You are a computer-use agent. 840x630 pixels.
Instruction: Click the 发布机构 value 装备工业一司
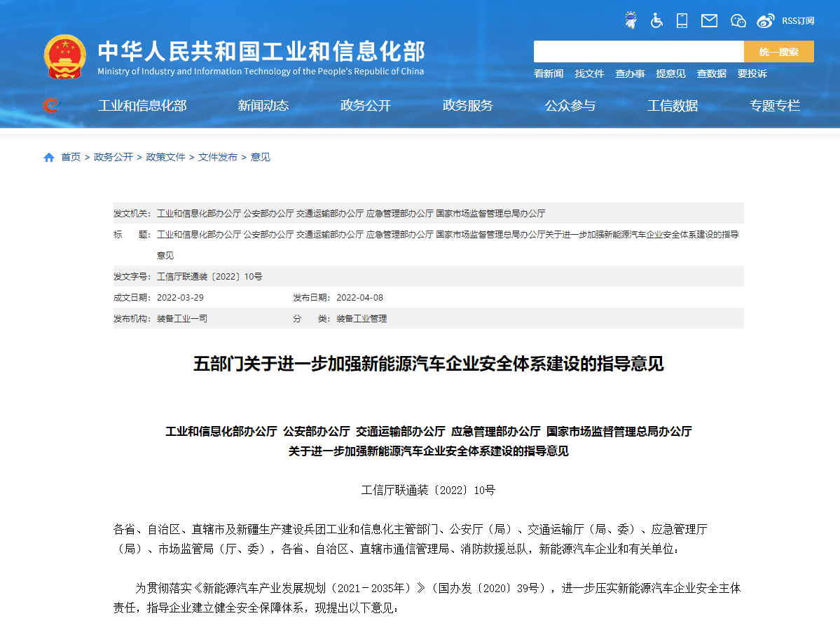(x=182, y=319)
